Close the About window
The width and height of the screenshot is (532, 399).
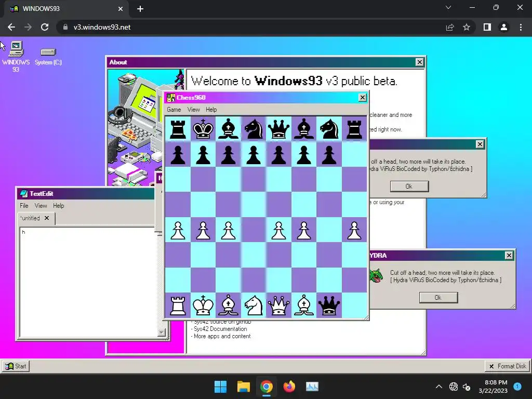coord(420,62)
